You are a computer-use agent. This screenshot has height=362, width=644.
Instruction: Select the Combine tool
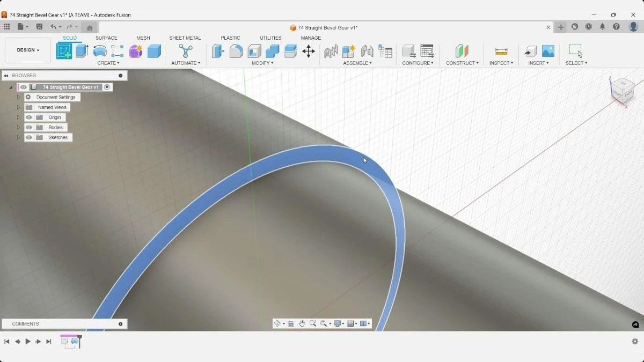pos(273,51)
